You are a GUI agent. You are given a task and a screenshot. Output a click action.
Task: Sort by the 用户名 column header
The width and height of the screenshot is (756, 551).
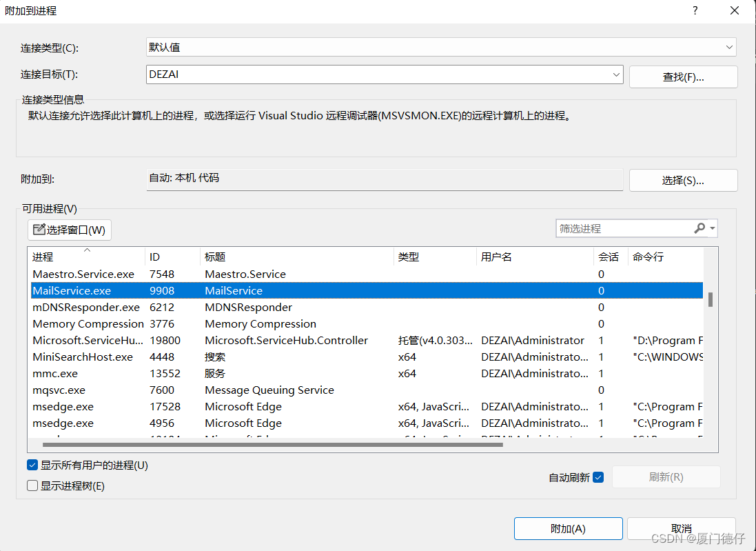[x=535, y=257]
